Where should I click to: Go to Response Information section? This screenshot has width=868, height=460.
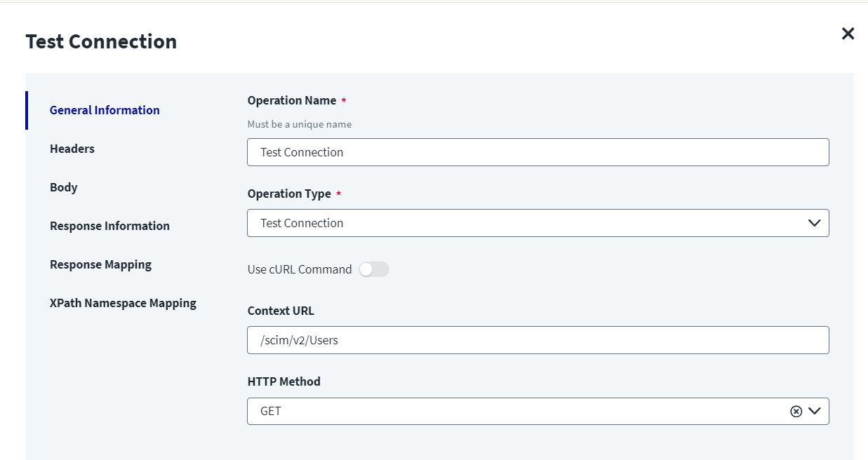coord(109,226)
